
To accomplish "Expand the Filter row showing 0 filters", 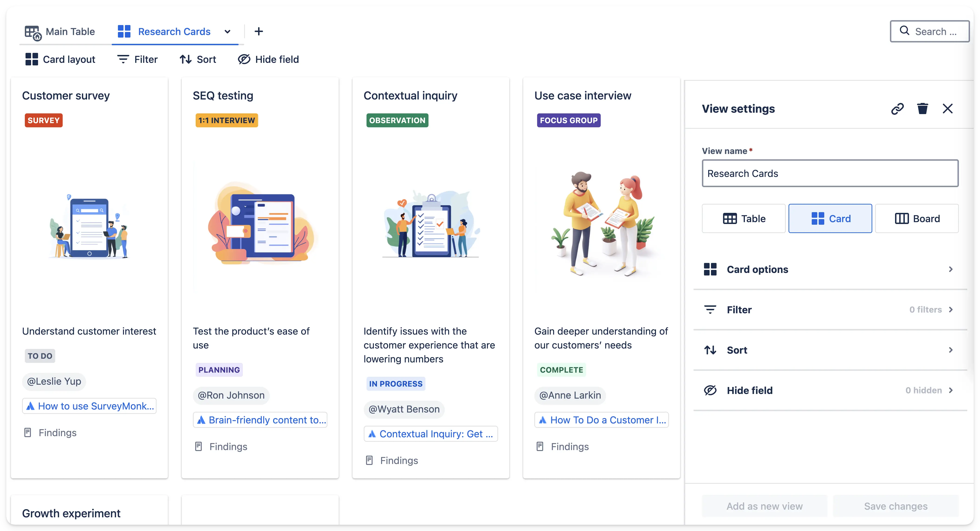I will (830, 310).
